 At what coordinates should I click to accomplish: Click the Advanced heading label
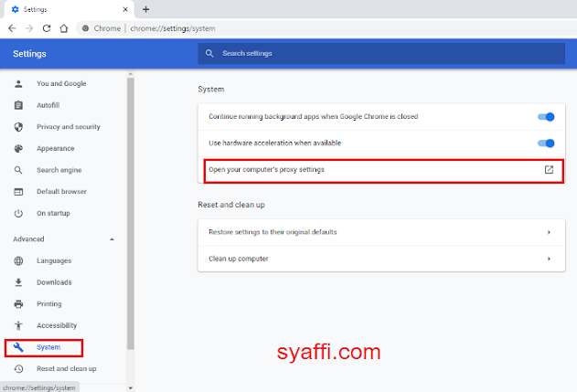pyautogui.click(x=28, y=239)
